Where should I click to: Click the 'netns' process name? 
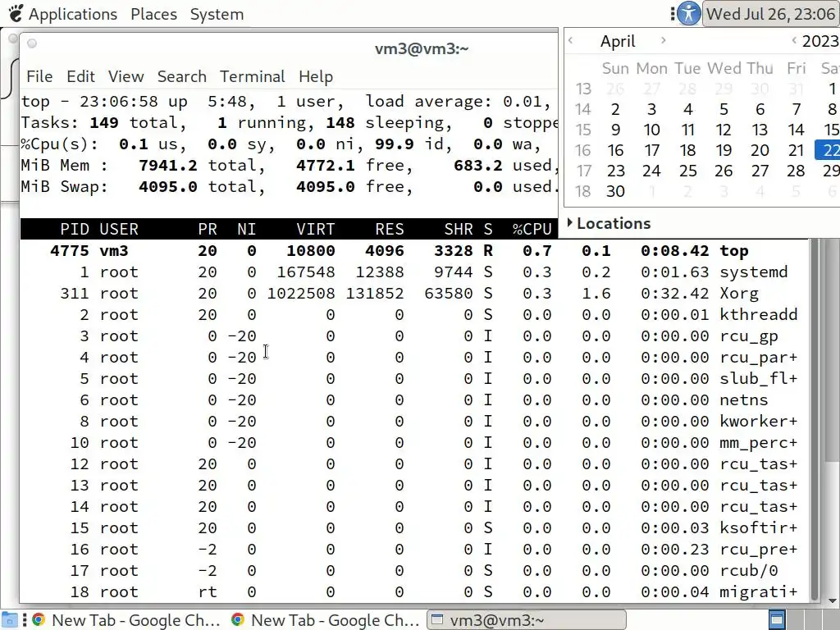click(743, 400)
